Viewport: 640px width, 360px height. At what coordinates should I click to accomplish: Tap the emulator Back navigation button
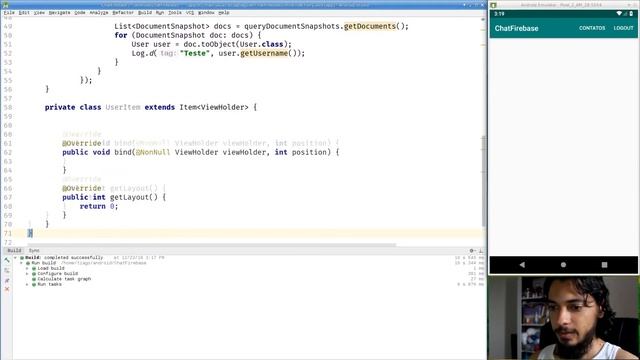(x=522, y=265)
